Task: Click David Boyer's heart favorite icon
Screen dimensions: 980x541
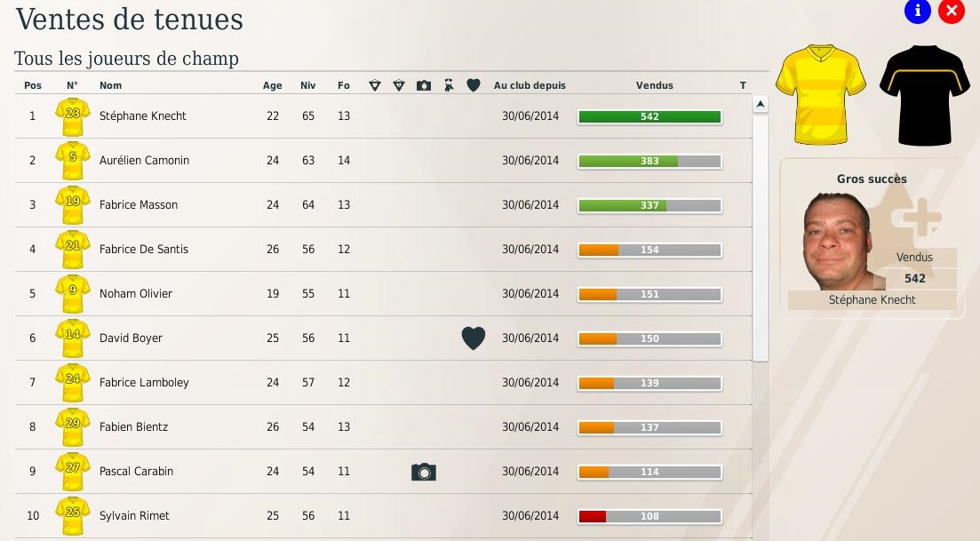Action: tap(474, 338)
